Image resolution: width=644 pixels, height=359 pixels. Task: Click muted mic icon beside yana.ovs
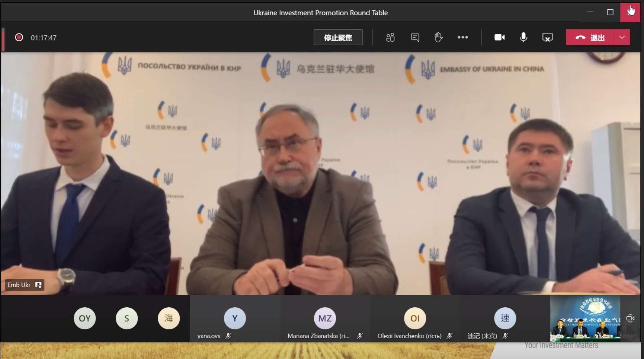pos(228,336)
